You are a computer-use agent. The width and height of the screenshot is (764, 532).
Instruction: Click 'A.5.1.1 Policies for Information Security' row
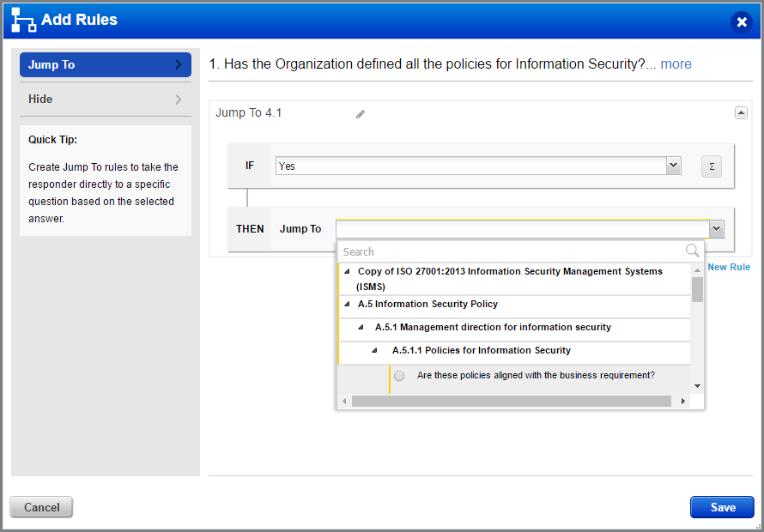point(514,353)
